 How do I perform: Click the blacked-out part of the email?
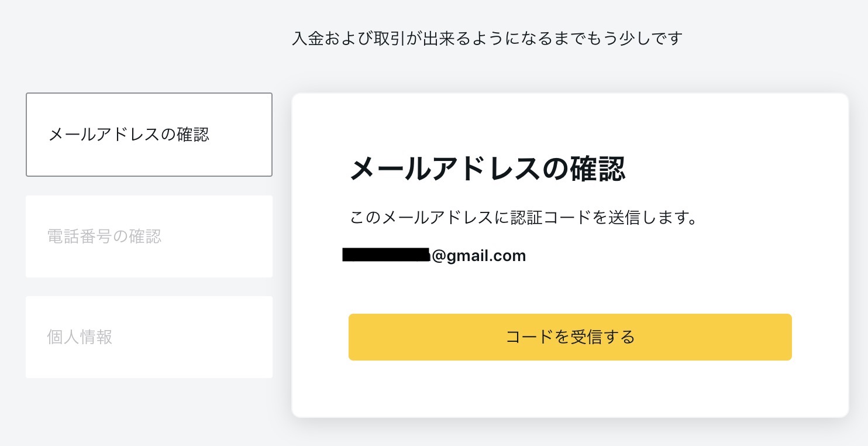point(386,255)
